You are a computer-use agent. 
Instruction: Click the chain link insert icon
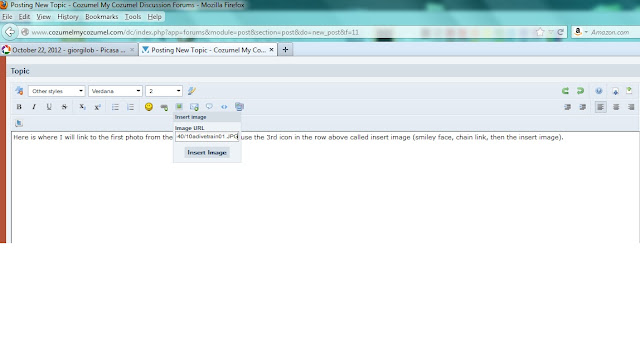pyautogui.click(x=164, y=107)
